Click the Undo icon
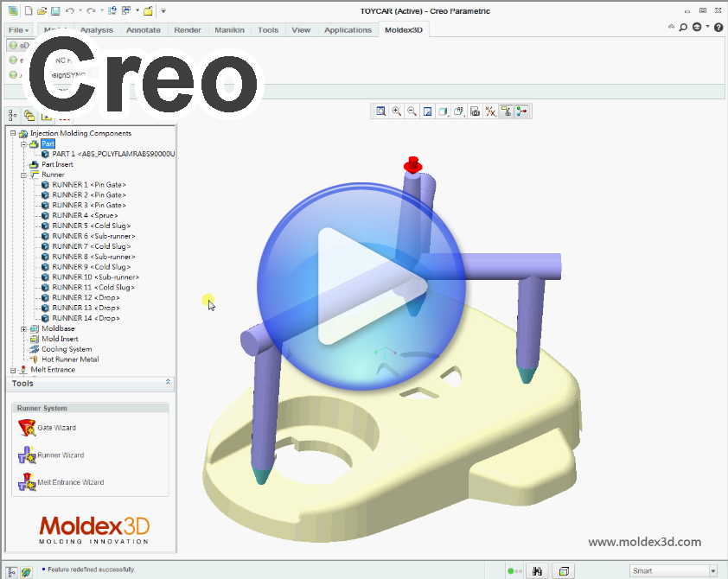 point(69,10)
